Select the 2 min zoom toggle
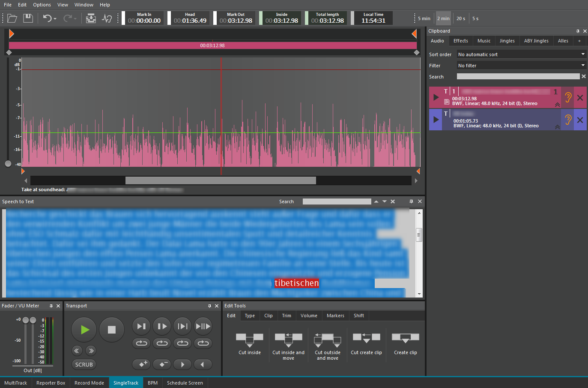The image size is (588, 388). (x=443, y=18)
